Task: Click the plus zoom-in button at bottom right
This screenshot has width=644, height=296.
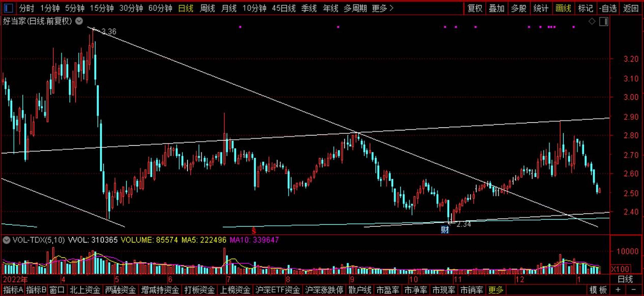Action: [x=618, y=290]
